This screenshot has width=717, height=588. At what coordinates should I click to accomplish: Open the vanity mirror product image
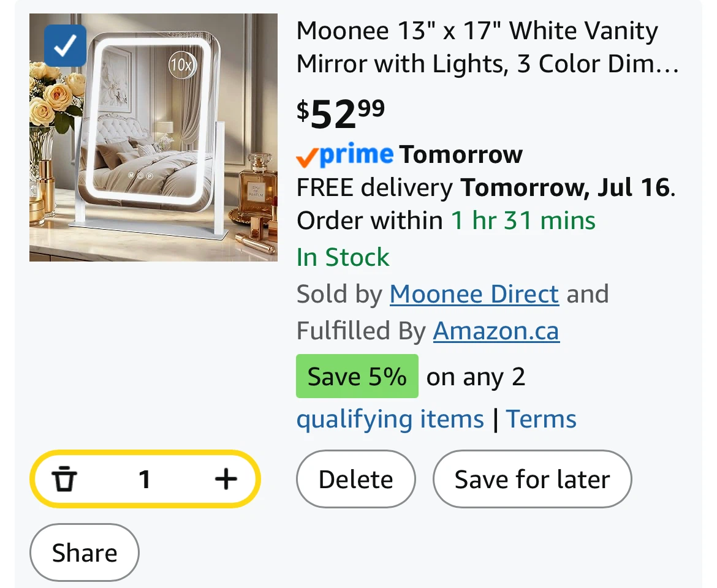[x=153, y=138]
